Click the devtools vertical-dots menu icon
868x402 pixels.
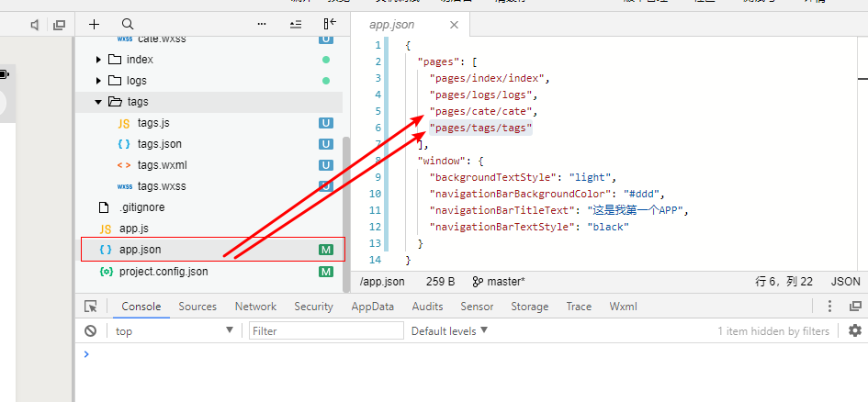pyautogui.click(x=830, y=307)
